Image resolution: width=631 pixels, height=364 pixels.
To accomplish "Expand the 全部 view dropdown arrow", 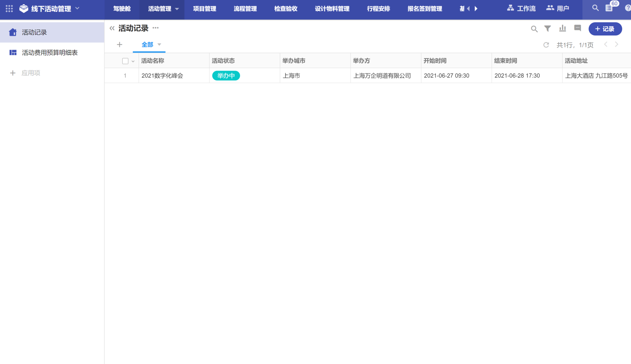I will (159, 45).
